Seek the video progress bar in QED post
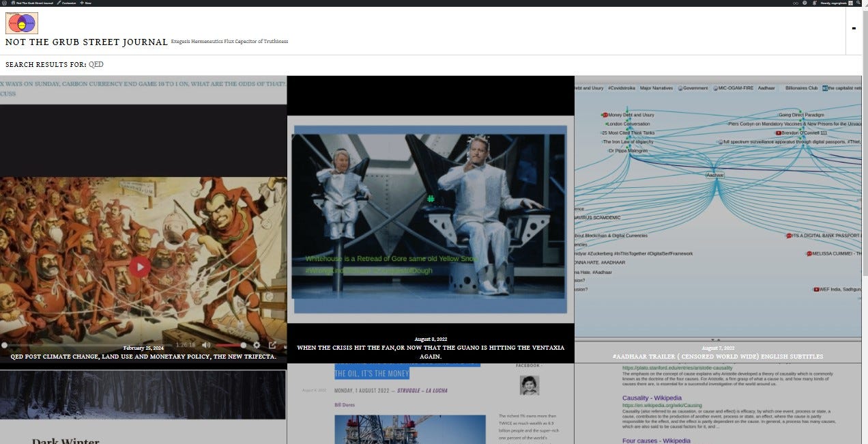This screenshot has width=868, height=444. (85, 345)
